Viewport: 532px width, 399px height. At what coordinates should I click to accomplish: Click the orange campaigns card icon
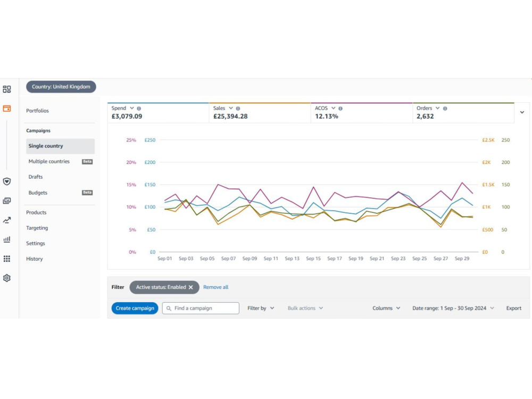coord(7,109)
